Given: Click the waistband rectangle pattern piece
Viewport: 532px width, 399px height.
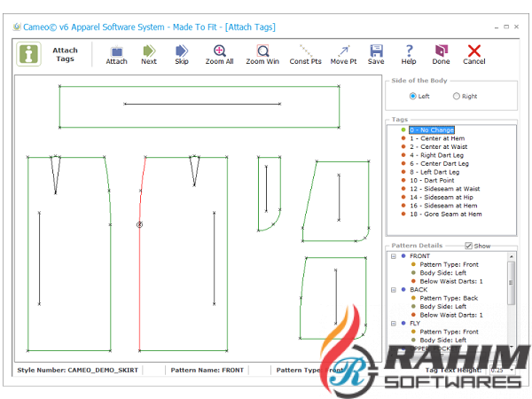Looking at the screenshot, I should (x=199, y=107).
